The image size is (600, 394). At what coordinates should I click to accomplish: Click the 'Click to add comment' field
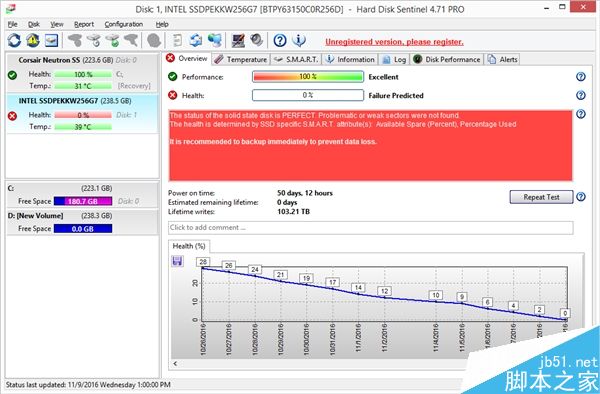point(370,228)
